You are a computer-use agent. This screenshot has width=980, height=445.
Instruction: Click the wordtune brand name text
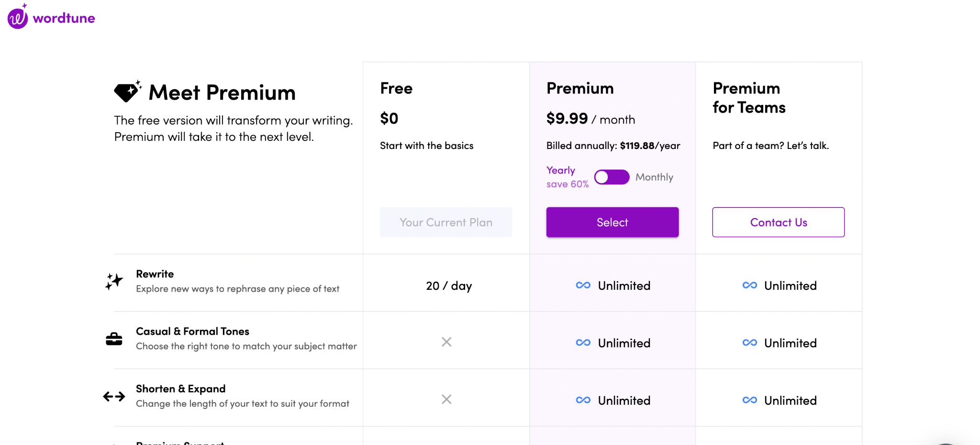[64, 18]
